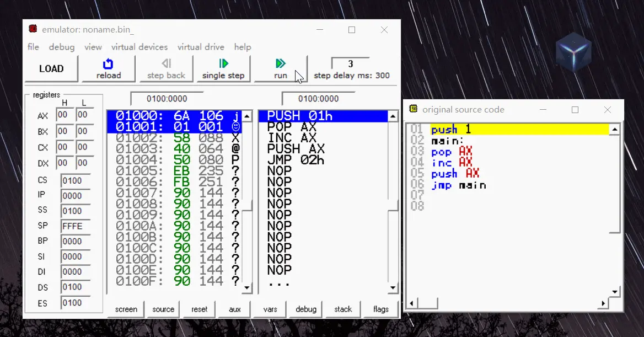Viewport: 644px width, 337px height.
Task: Execute one instruction with single step
Action: (x=223, y=68)
